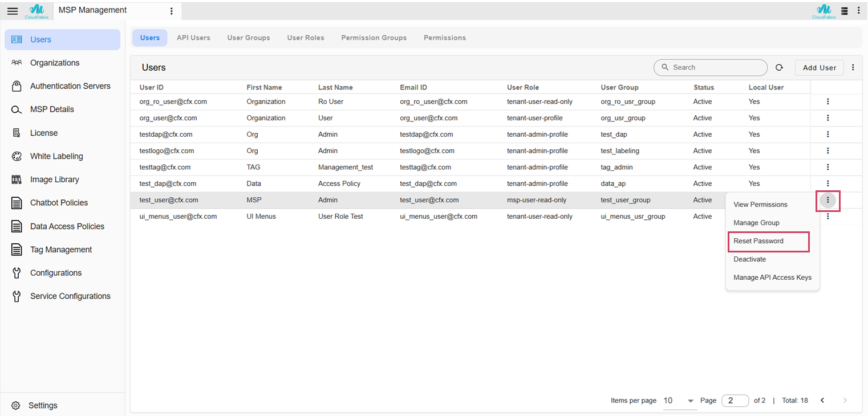Focus the Search users field
This screenshot has width=868, height=416.
click(711, 67)
